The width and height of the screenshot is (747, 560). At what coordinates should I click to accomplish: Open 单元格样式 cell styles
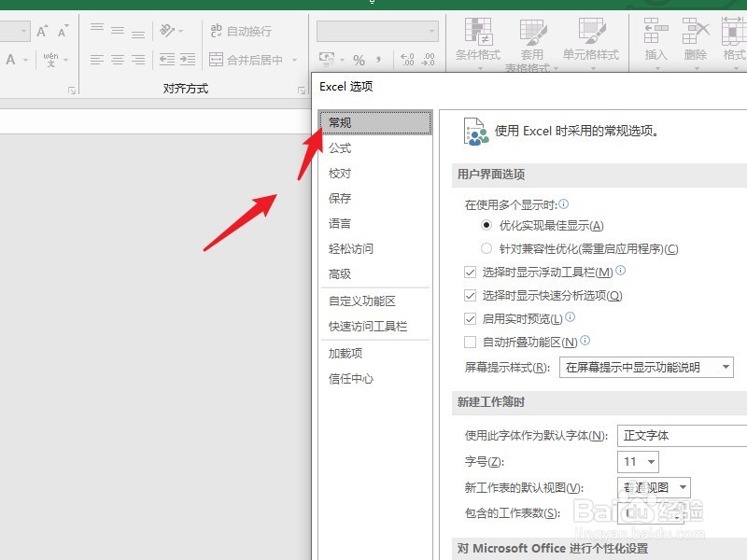coord(591,43)
